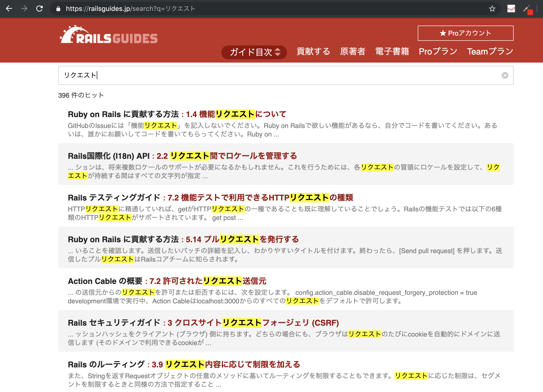The height and width of the screenshot is (392, 543).
Task: Reload the page with the refresh icon
Action: tap(40, 9)
